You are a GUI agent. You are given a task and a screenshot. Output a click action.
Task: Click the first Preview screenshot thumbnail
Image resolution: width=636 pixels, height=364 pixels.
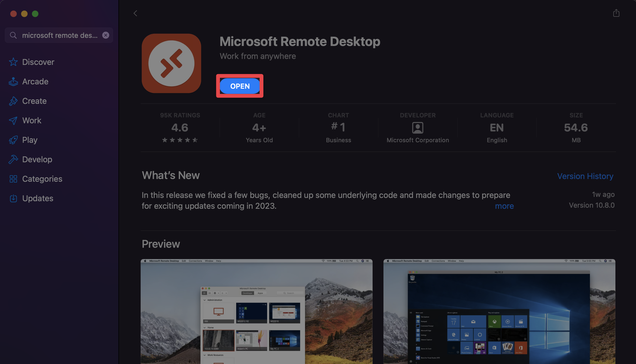257,312
